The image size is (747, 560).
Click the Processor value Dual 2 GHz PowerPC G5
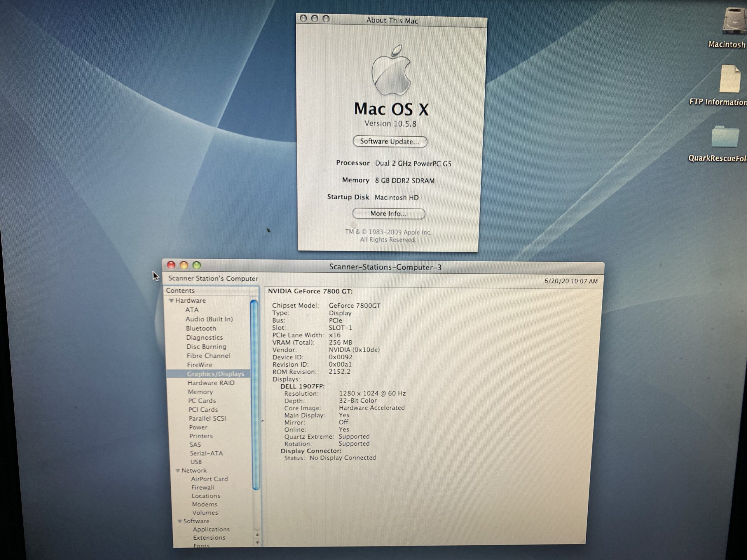(413, 163)
